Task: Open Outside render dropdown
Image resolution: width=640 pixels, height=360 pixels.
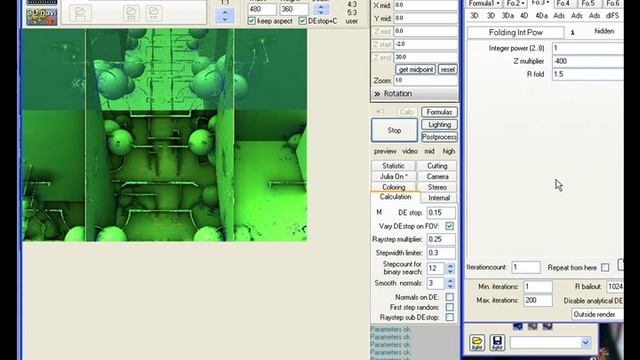Action: [x=598, y=314]
